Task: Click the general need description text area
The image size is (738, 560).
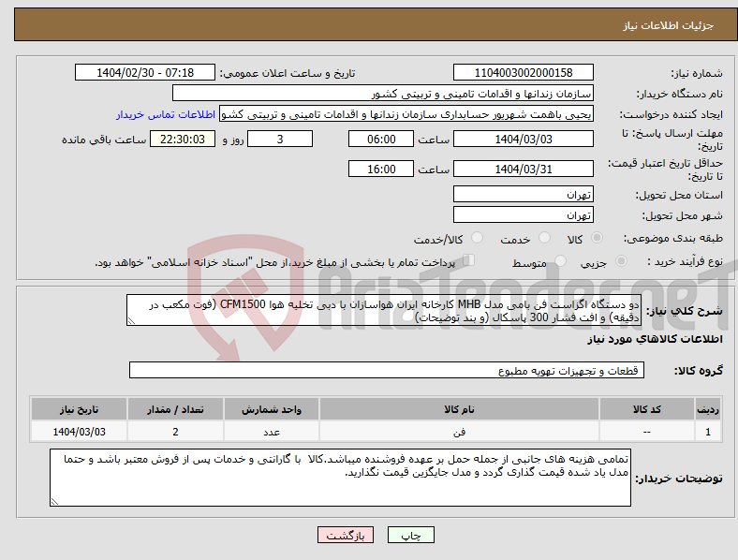Action: click(384, 310)
